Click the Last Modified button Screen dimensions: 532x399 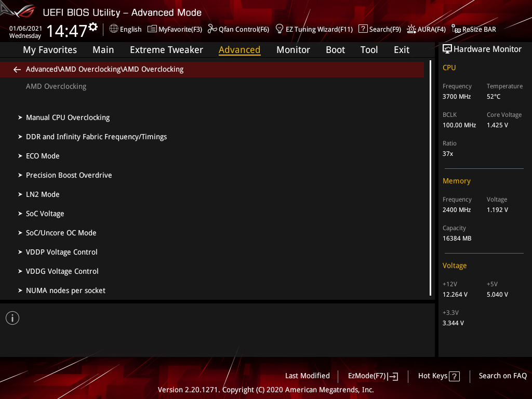pyautogui.click(x=308, y=376)
